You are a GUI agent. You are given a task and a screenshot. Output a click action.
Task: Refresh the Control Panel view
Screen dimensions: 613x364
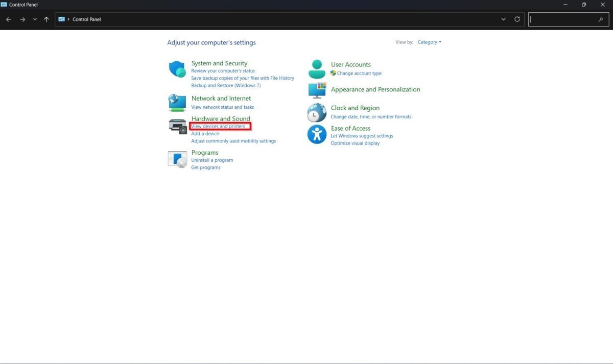(517, 19)
